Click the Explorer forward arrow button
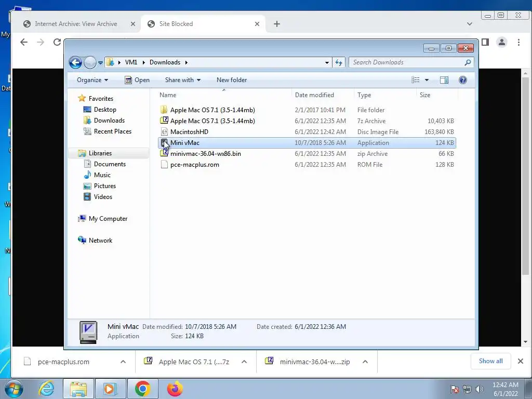 (x=90, y=62)
